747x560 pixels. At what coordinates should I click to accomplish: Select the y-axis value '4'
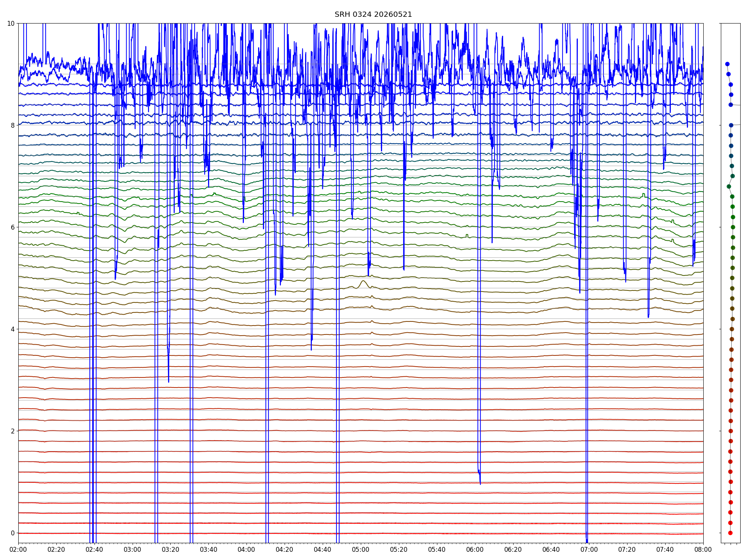(x=13, y=329)
